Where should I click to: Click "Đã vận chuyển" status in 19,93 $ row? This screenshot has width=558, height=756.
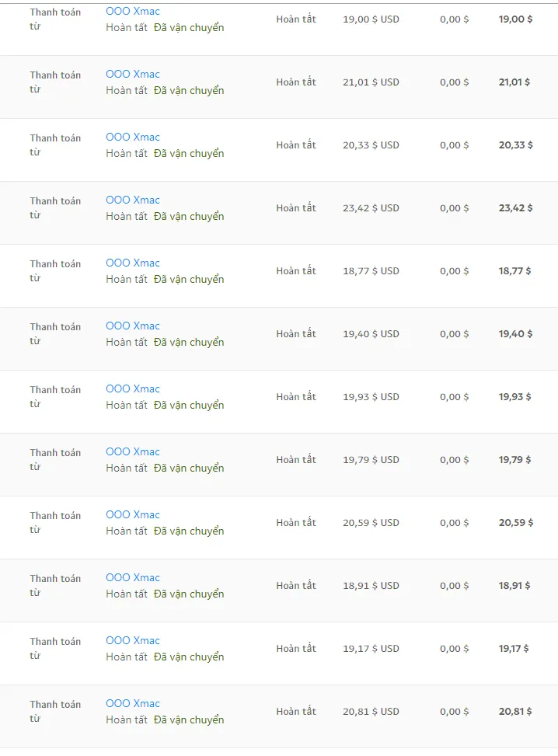point(189,406)
